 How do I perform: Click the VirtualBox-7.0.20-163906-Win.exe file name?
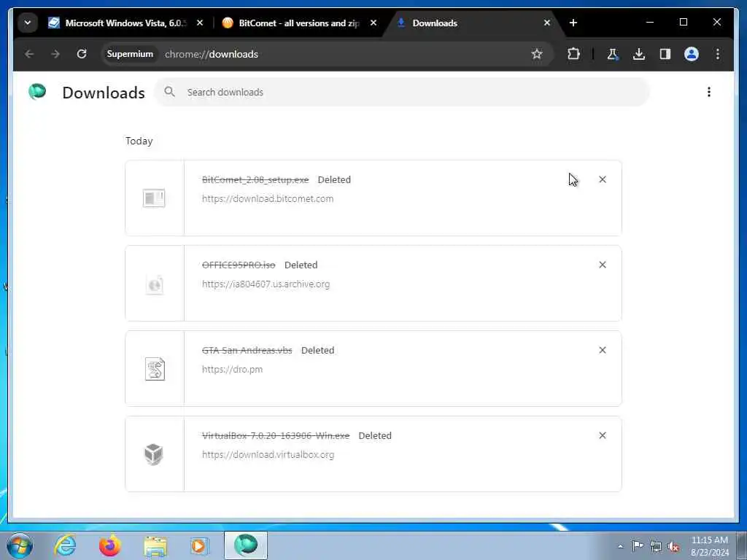(276, 435)
